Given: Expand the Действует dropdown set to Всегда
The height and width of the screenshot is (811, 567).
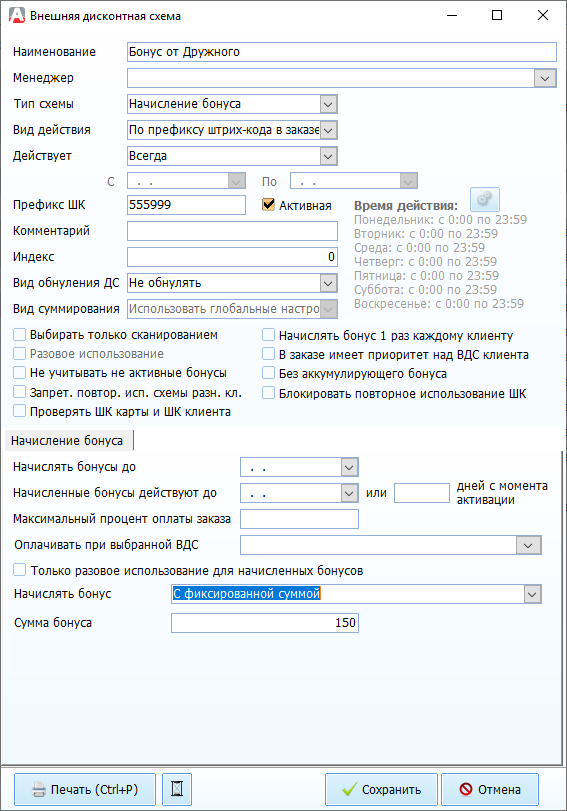Looking at the screenshot, I should pyautogui.click(x=328, y=156).
